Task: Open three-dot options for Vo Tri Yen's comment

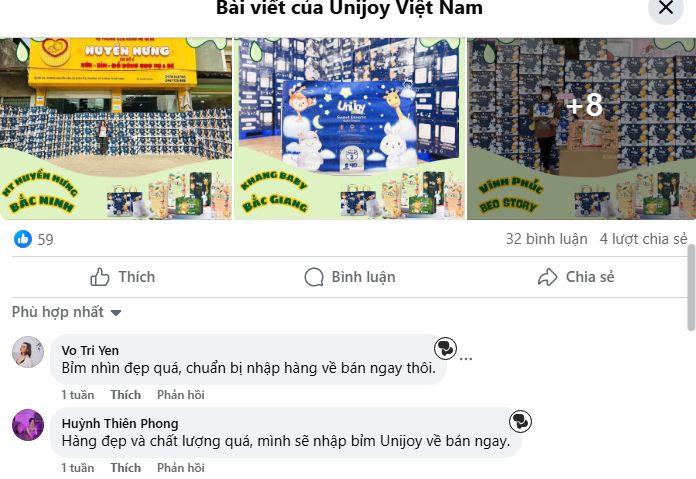Action: [x=466, y=359]
